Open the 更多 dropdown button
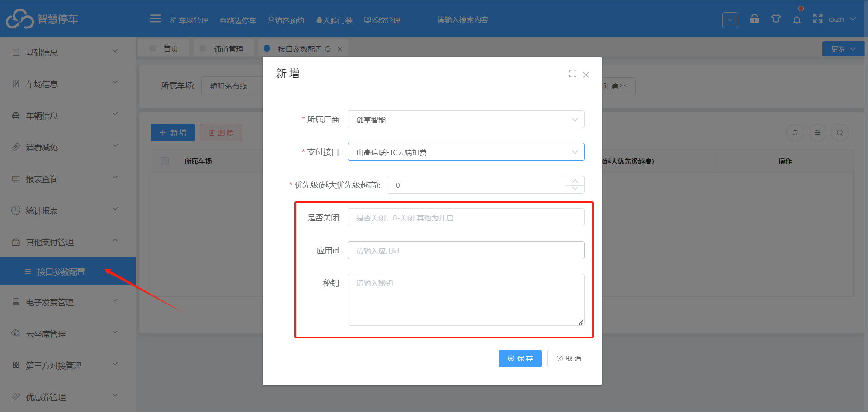 (x=843, y=49)
